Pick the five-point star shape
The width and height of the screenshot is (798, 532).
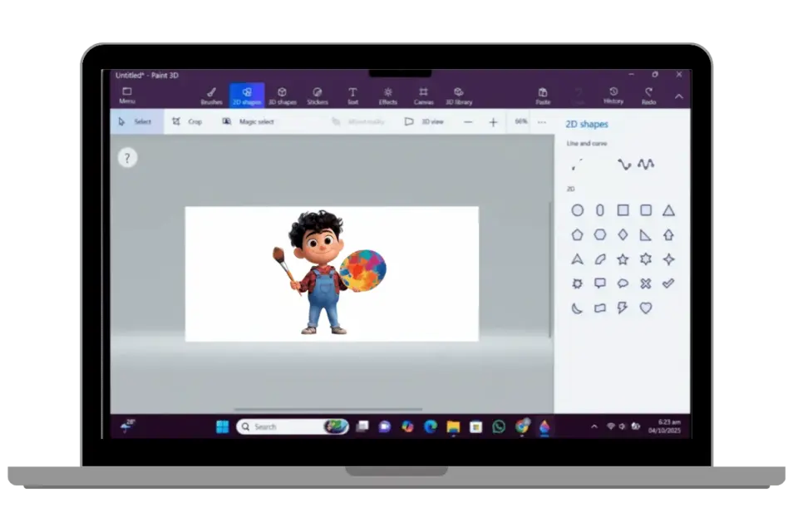coord(623,259)
